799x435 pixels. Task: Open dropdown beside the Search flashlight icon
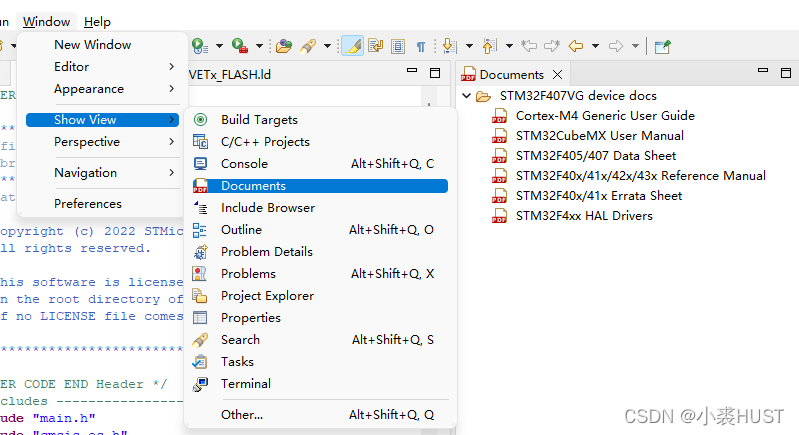pos(327,46)
